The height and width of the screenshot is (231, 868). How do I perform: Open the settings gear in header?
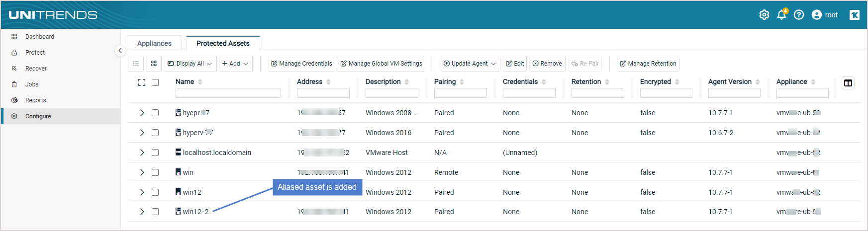[x=764, y=15]
